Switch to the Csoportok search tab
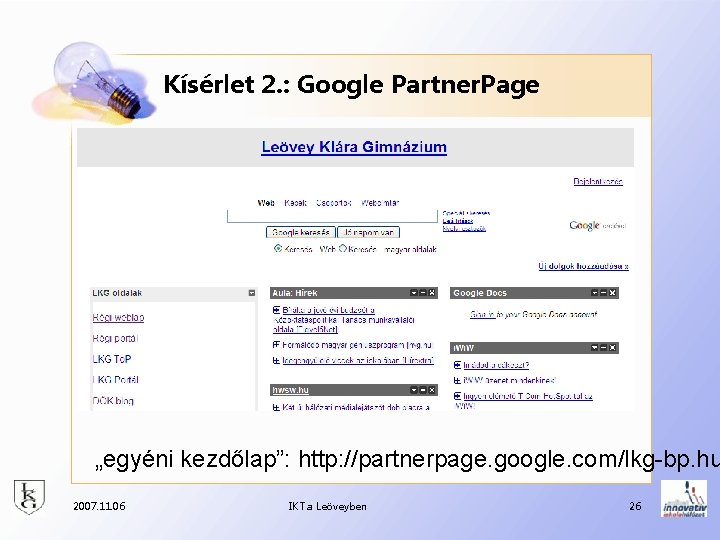The height and width of the screenshot is (540, 720). (333, 202)
